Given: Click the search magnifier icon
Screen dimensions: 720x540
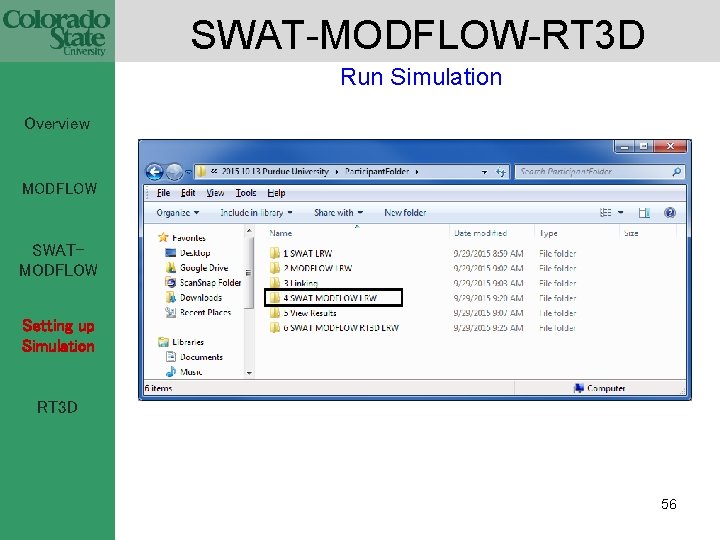Looking at the screenshot, I should (676, 172).
